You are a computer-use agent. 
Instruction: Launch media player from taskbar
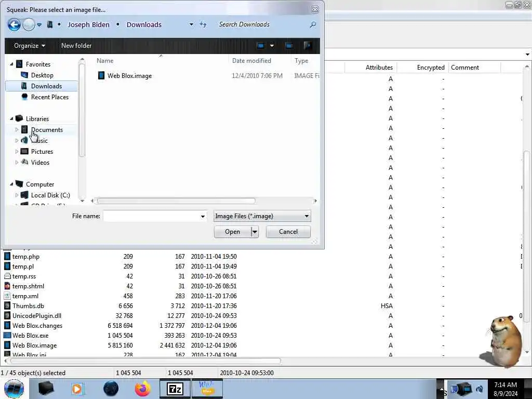pyautogui.click(x=77, y=389)
